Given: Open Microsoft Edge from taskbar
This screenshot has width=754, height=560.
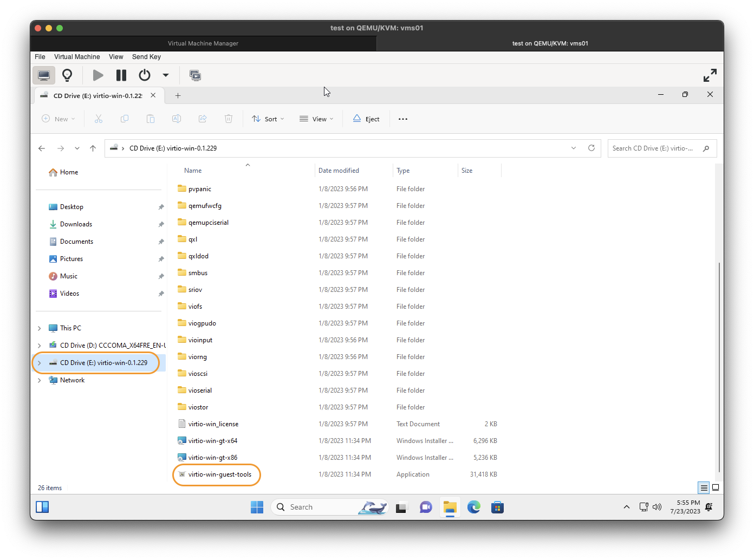Looking at the screenshot, I should click(x=474, y=507).
